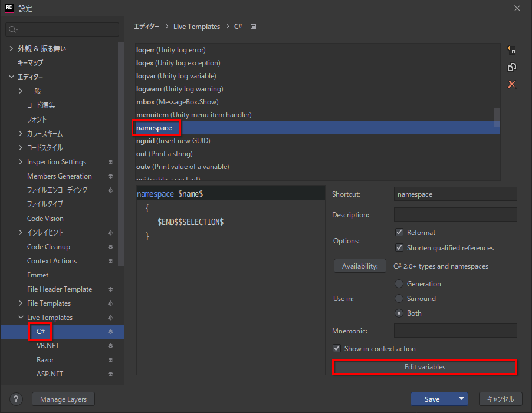Click the Description input field
Screen dimensions: 532x413
pyautogui.click(x=455, y=214)
